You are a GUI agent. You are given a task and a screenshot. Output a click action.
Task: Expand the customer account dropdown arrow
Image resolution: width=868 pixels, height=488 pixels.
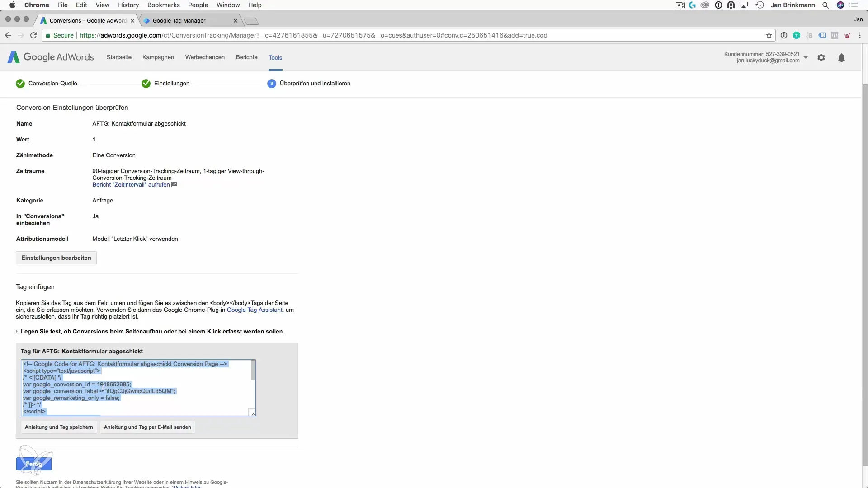[806, 58]
